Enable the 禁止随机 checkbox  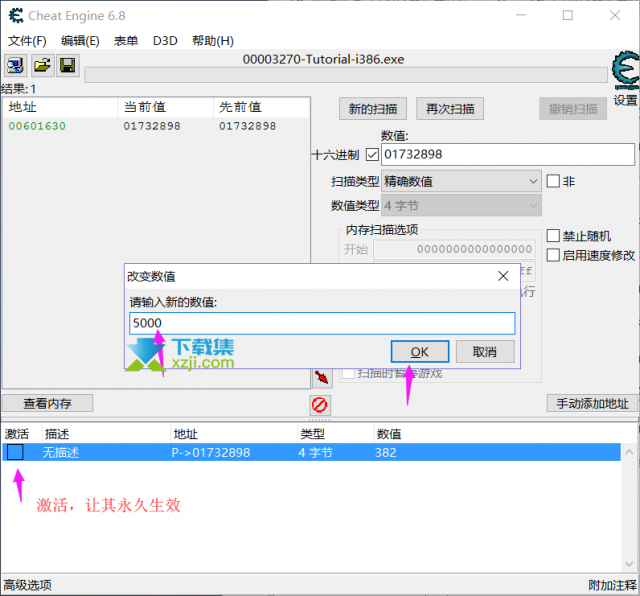click(553, 236)
